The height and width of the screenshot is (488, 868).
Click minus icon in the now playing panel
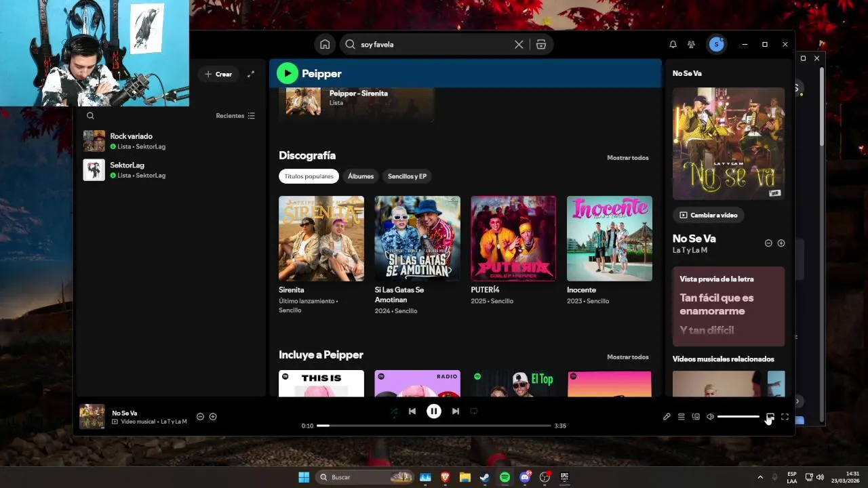pos(768,243)
